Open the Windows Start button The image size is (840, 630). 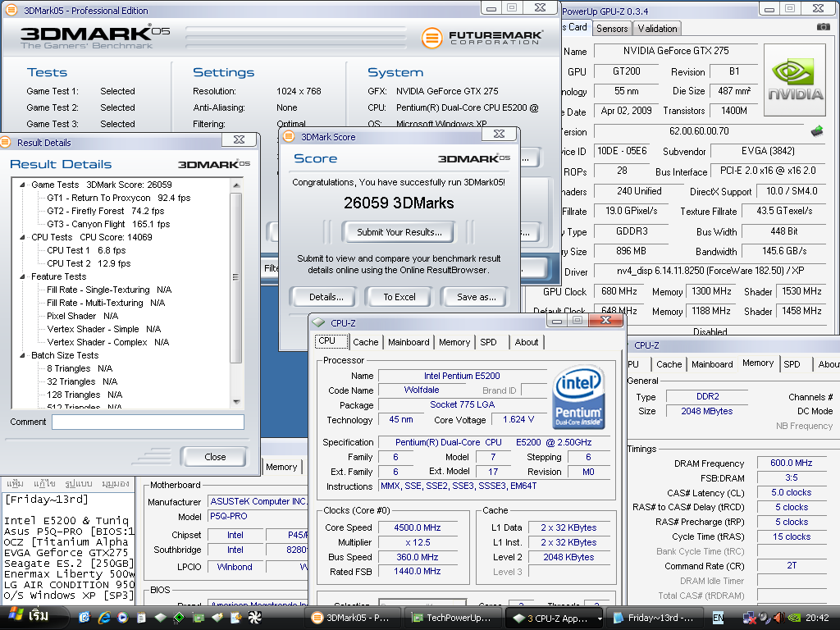[33, 617]
